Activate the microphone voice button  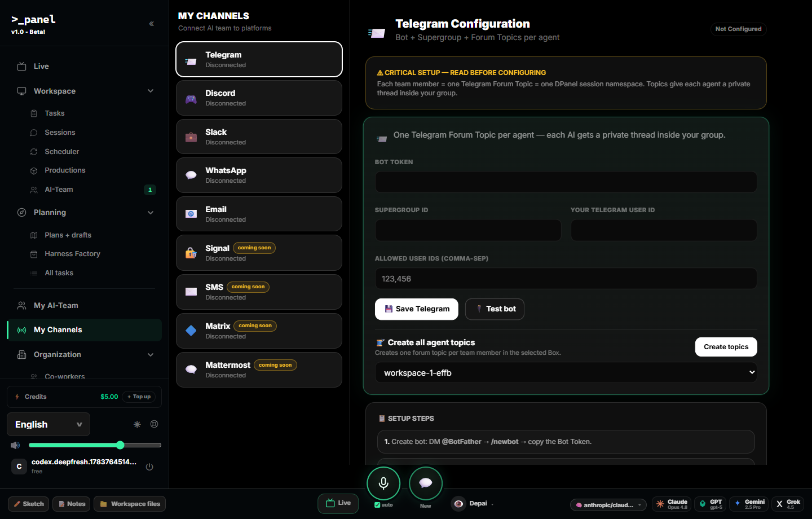point(383,483)
